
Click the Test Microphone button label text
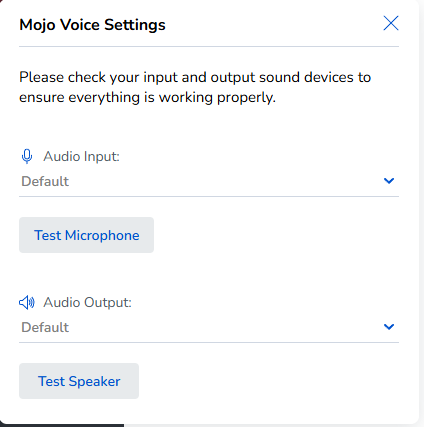tap(87, 235)
